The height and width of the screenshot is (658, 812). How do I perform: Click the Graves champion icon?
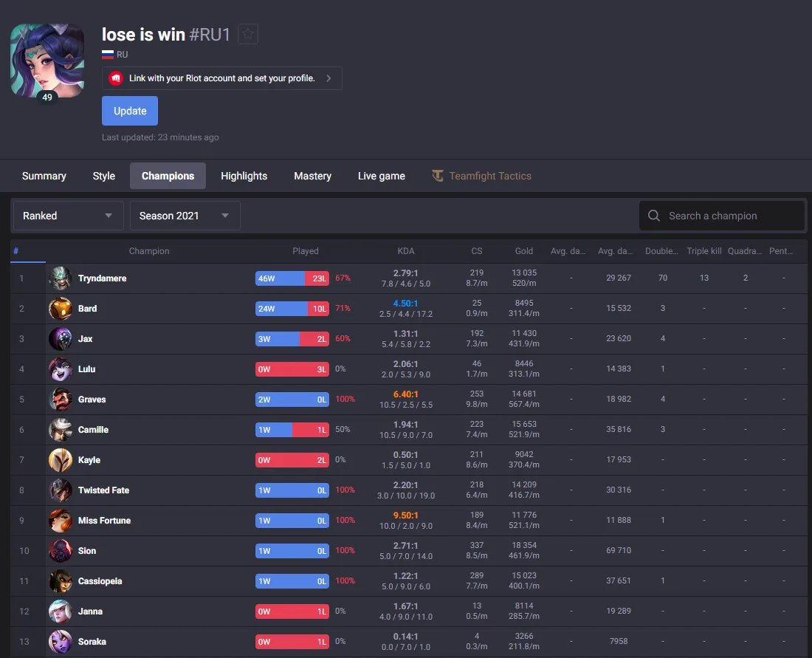pos(60,400)
